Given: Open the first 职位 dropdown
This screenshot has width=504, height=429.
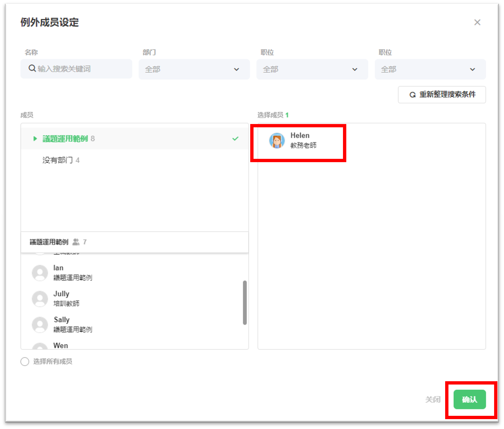Looking at the screenshot, I should (312, 69).
